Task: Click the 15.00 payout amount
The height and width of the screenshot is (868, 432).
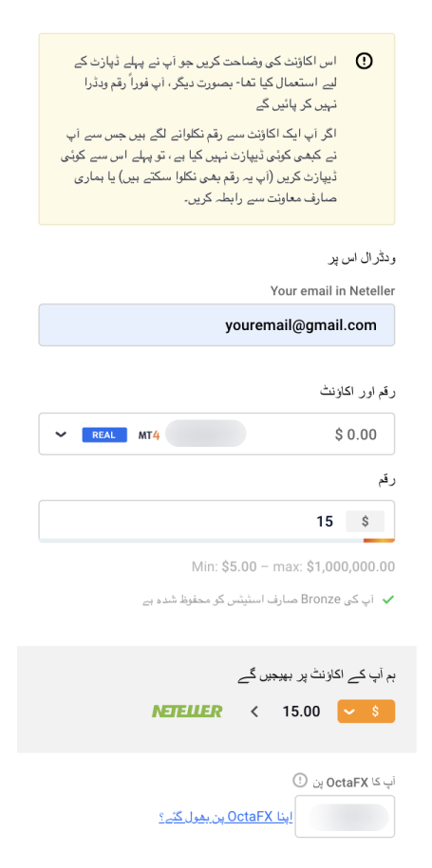Action: click(x=301, y=711)
